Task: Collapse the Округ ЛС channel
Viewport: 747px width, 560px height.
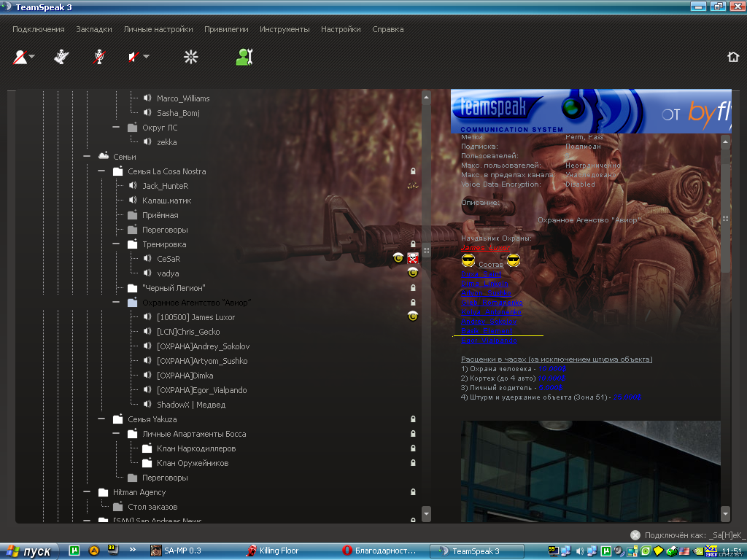Action: [x=116, y=127]
